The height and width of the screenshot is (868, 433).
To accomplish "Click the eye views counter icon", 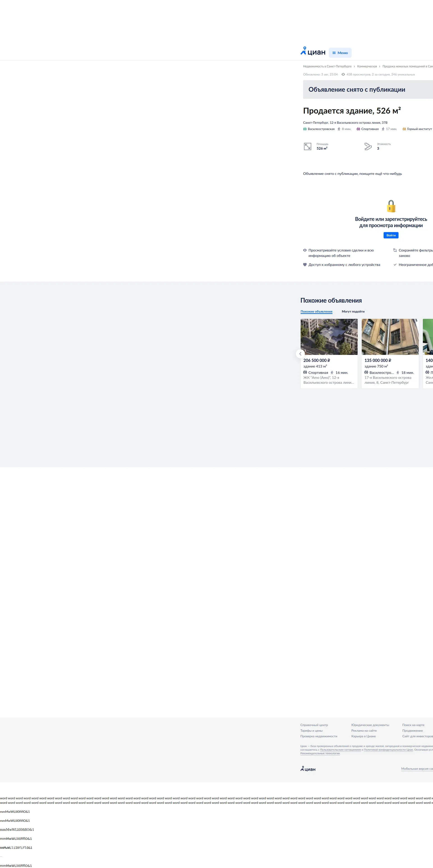I will pyautogui.click(x=343, y=74).
